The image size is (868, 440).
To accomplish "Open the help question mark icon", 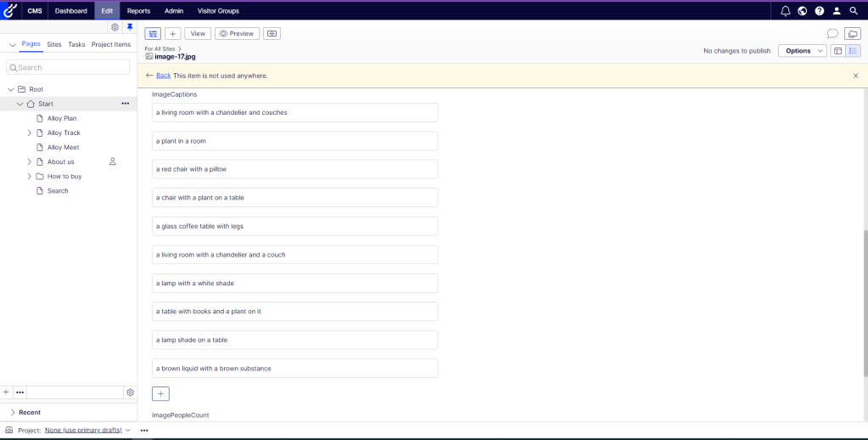I will tap(819, 11).
